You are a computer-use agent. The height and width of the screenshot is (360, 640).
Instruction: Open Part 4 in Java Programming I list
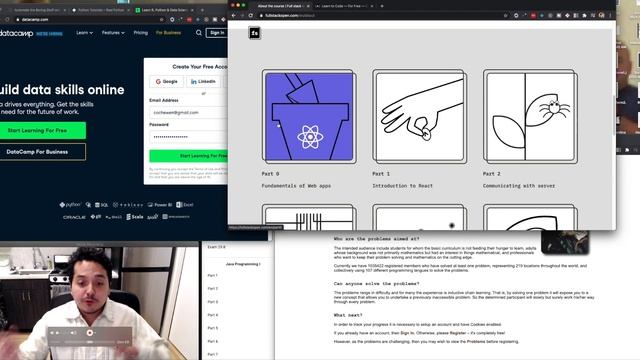tap(213, 315)
